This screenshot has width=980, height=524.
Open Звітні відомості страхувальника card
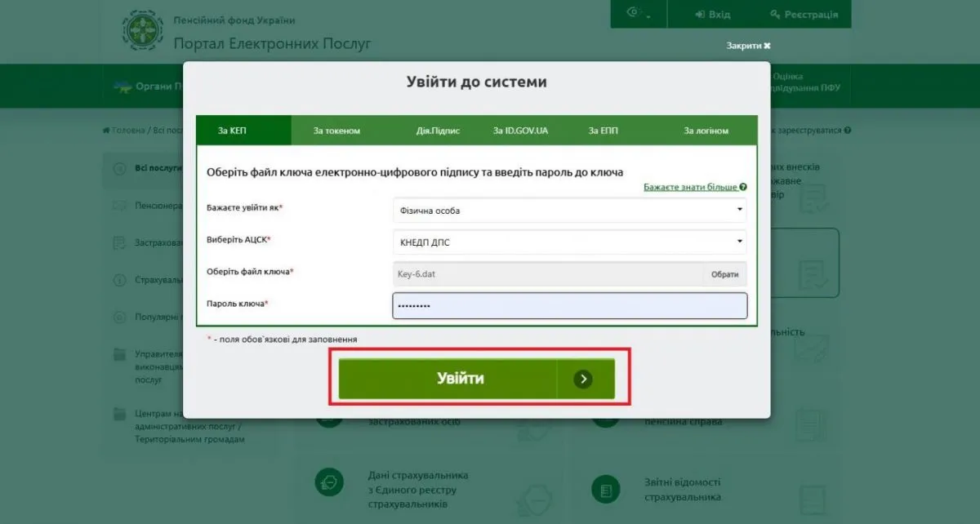pyautogui.click(x=683, y=489)
